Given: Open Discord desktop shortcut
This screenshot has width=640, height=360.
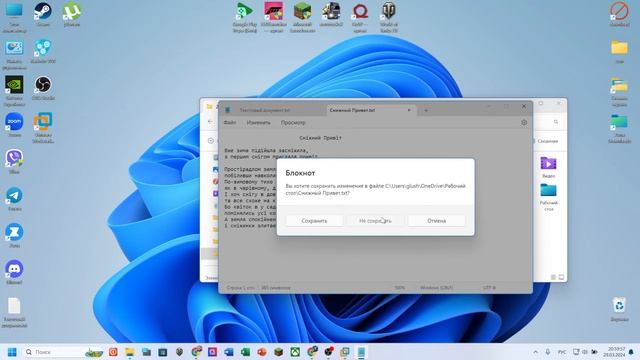Looking at the screenshot, I should 14,272.
